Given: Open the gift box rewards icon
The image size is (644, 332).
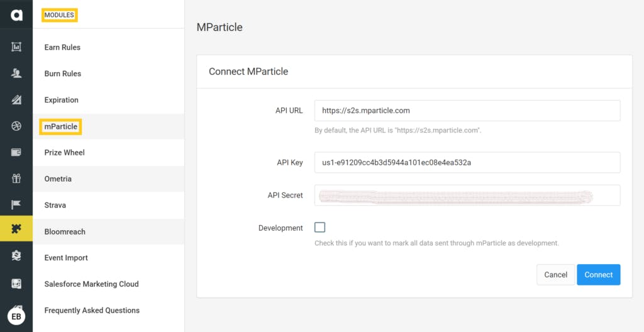Looking at the screenshot, I should [16, 179].
